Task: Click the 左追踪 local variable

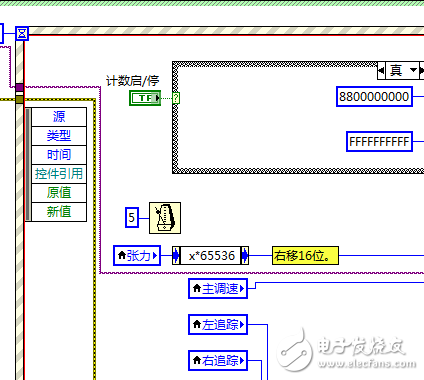Action: pos(218,324)
